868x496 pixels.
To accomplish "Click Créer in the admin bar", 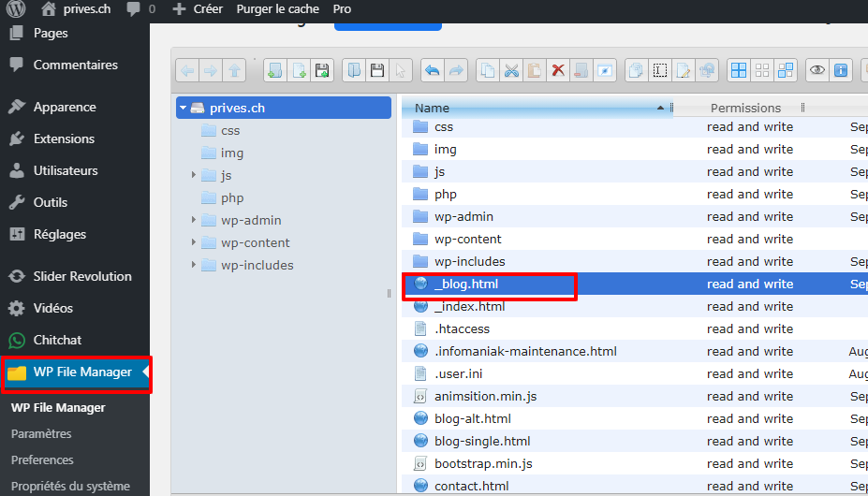I will [x=198, y=8].
